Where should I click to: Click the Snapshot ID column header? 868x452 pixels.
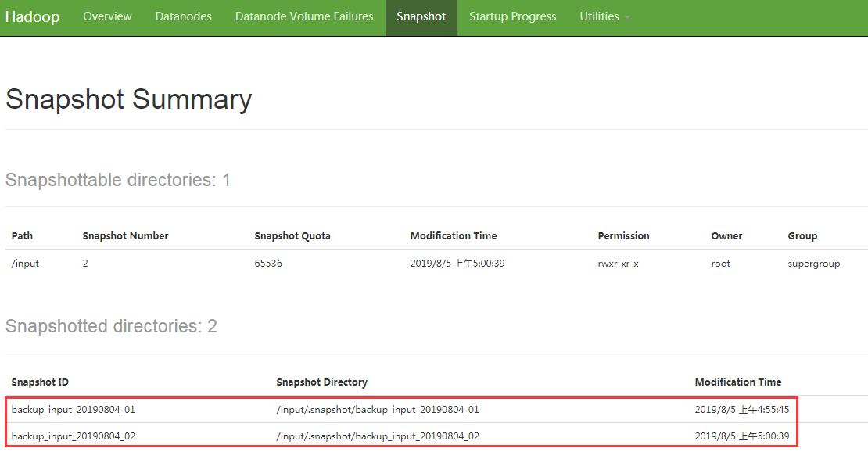point(40,382)
